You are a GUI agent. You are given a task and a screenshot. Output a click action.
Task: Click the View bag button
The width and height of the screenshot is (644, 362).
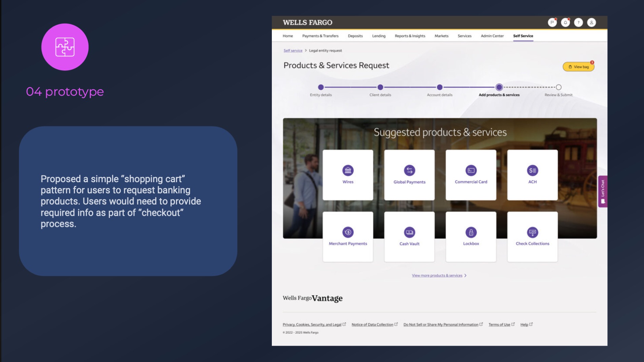tap(578, 67)
